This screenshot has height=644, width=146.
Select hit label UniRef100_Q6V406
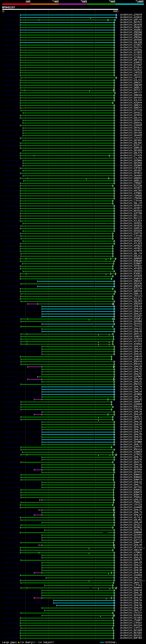pos(131,25)
